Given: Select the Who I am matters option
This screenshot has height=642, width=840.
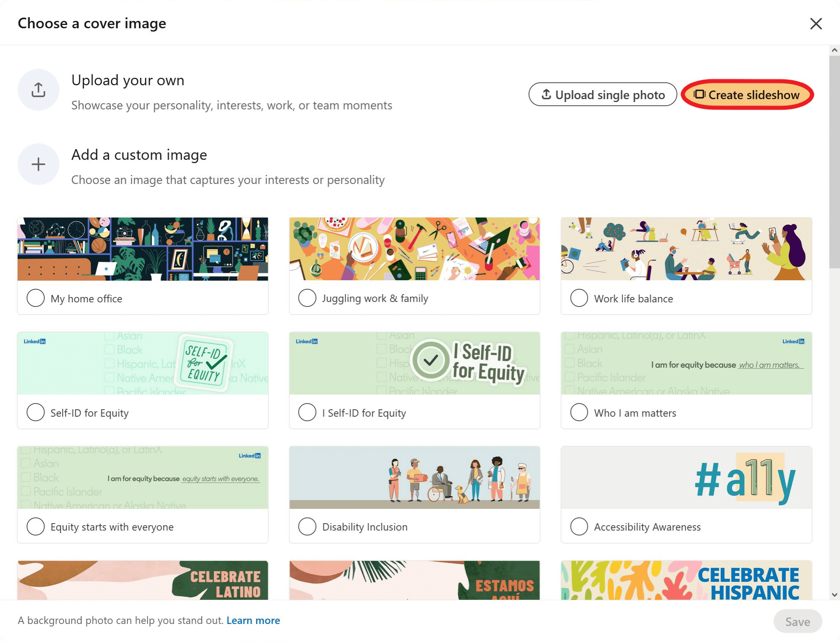Looking at the screenshot, I should (x=579, y=412).
